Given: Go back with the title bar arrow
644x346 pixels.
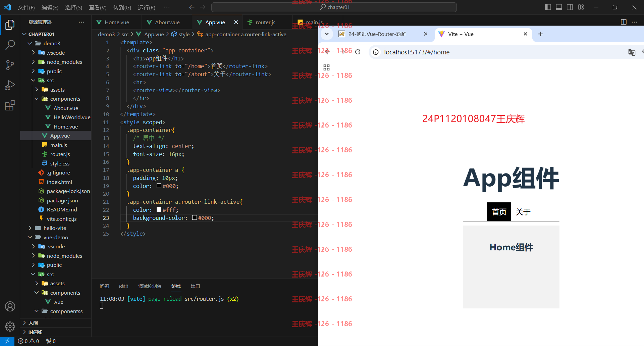Looking at the screenshot, I should (x=192, y=7).
